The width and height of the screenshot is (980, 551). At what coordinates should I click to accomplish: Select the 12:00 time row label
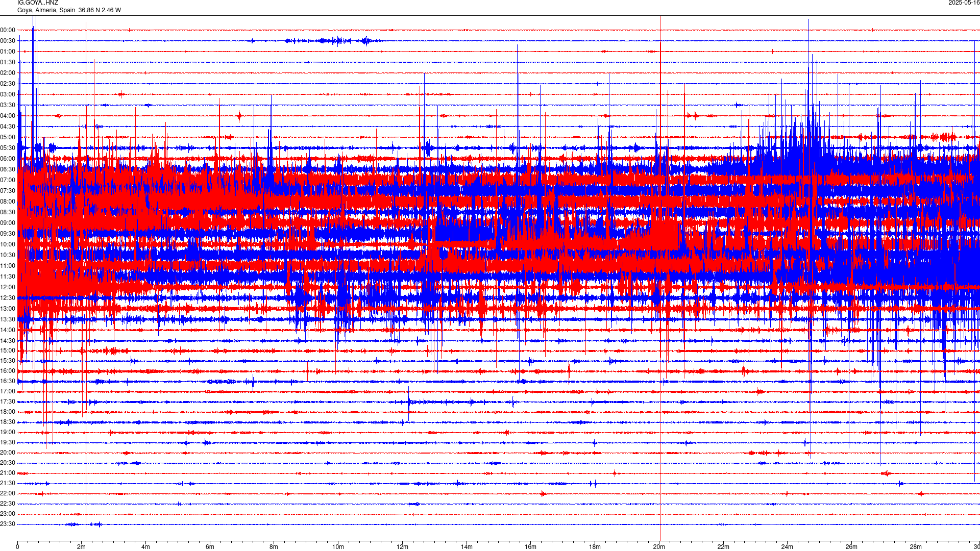pyautogui.click(x=8, y=287)
